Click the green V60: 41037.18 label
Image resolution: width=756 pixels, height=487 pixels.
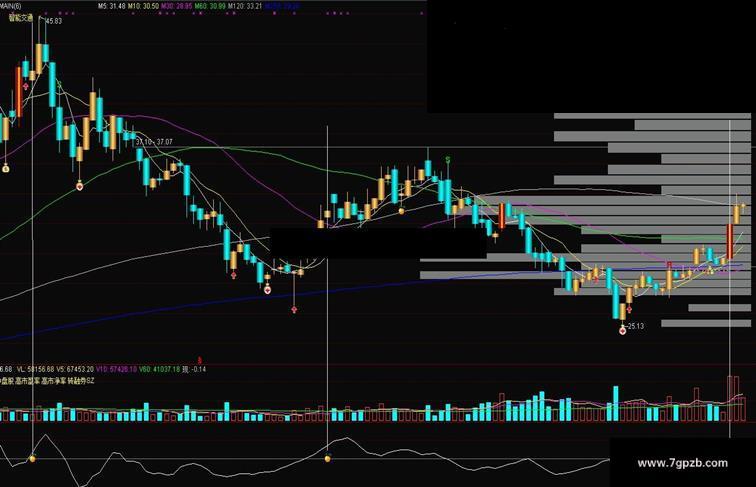tap(160, 369)
